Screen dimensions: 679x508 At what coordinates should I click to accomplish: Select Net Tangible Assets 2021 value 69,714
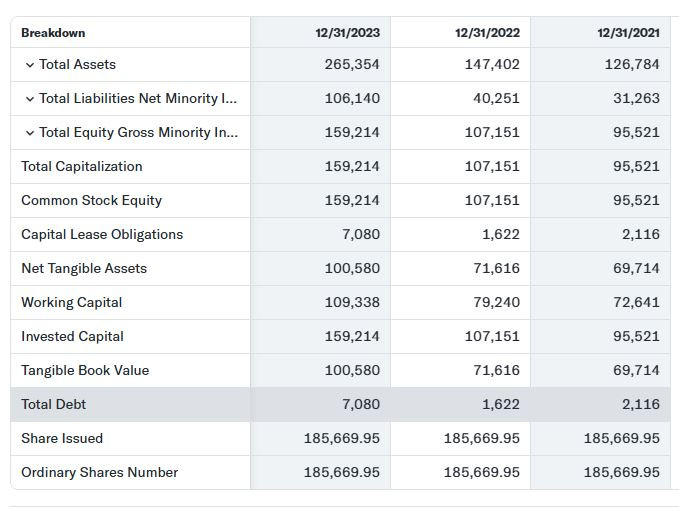[x=636, y=269]
